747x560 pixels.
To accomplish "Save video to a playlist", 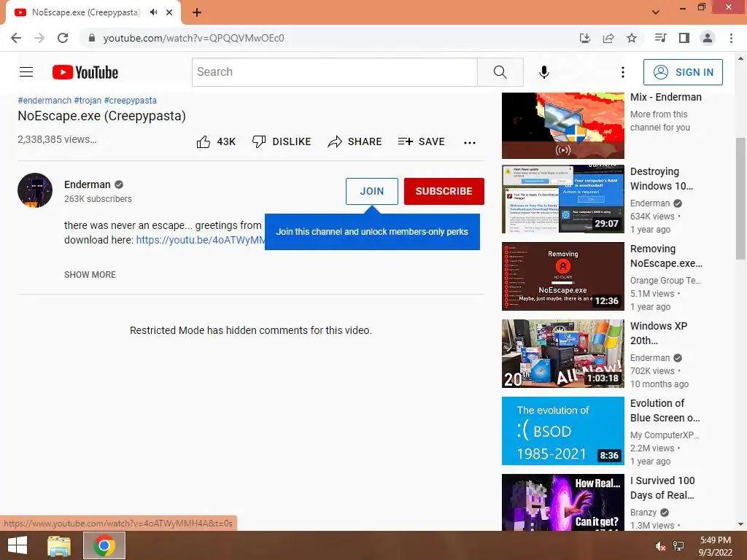I will point(422,141).
